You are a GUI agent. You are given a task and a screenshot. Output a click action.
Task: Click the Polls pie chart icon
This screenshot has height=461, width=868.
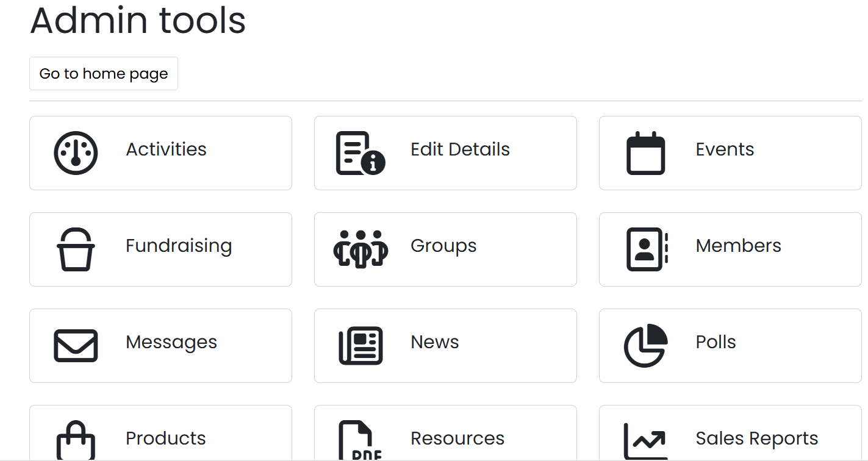(x=646, y=346)
